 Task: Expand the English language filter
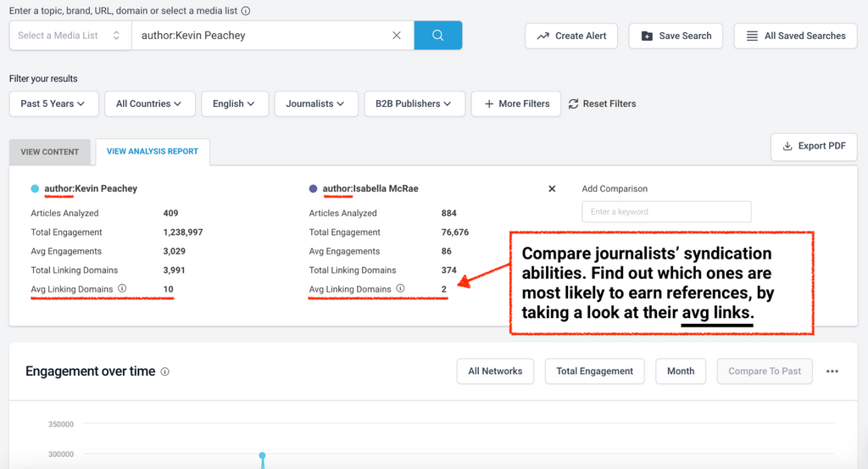coord(234,103)
